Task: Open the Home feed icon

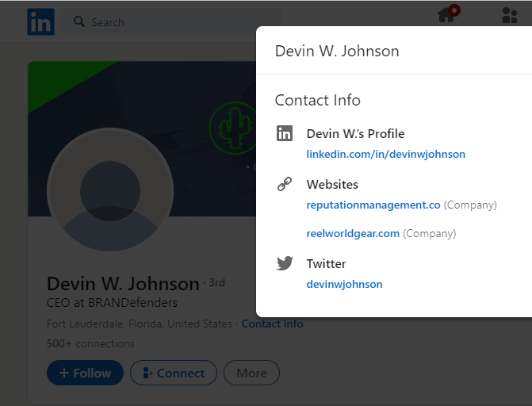Action: pyautogui.click(x=446, y=16)
